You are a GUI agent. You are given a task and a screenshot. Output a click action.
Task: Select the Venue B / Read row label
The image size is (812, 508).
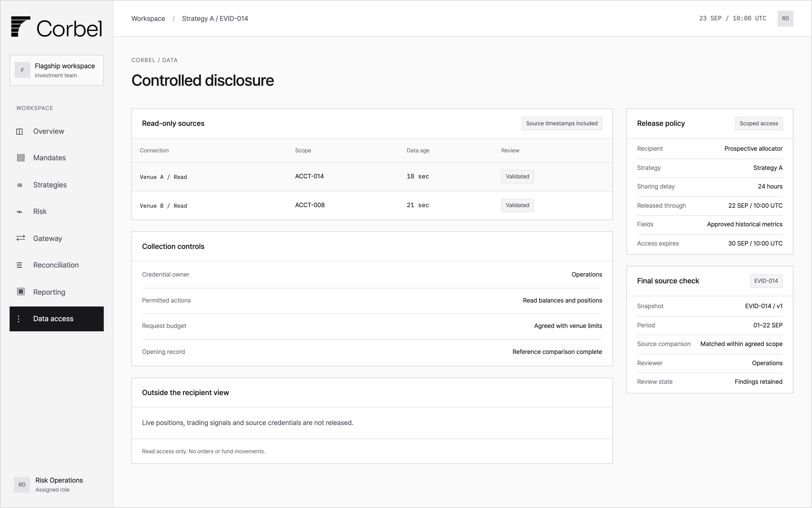coord(163,206)
